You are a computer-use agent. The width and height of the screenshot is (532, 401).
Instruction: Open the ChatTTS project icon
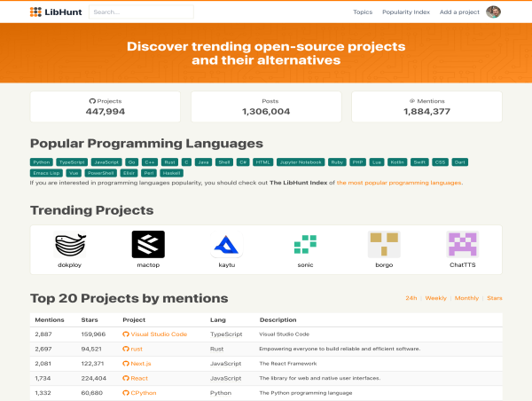tap(463, 245)
